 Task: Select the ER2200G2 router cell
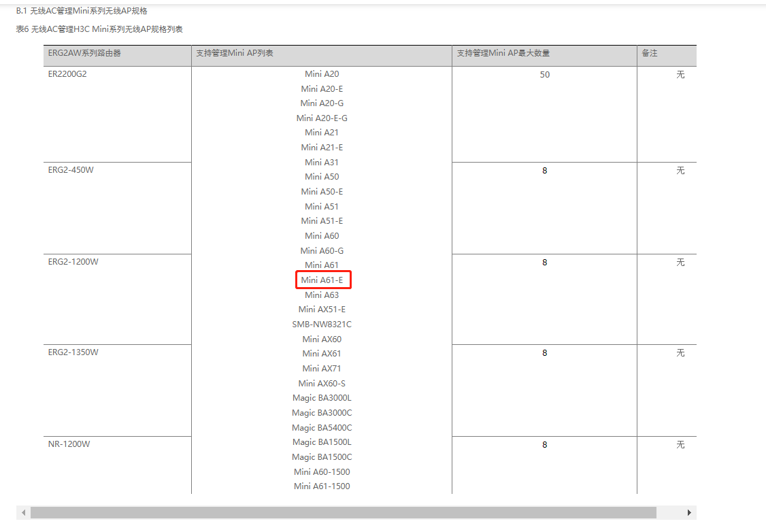pos(117,114)
